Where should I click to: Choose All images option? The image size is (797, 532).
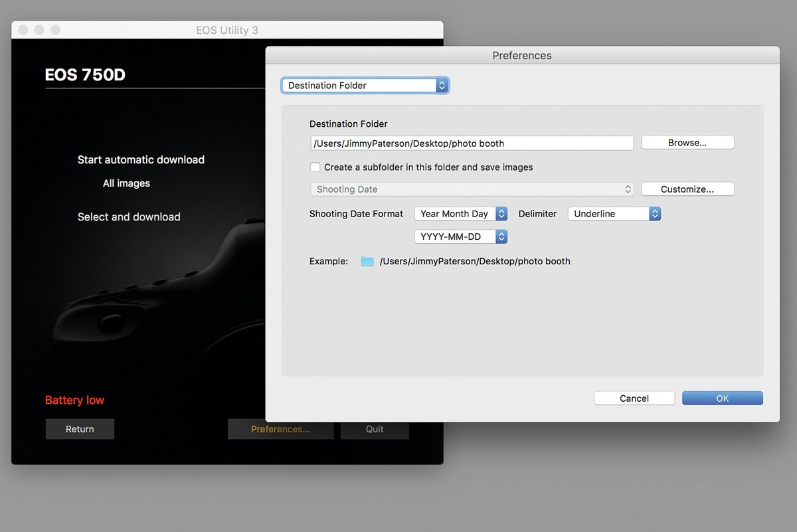126,183
